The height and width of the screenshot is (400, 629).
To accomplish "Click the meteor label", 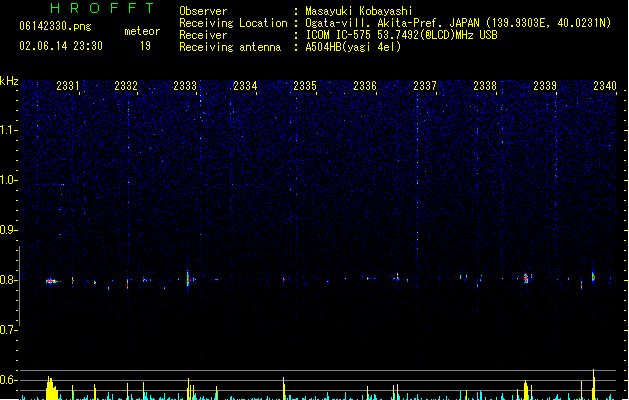I will tap(142, 31).
